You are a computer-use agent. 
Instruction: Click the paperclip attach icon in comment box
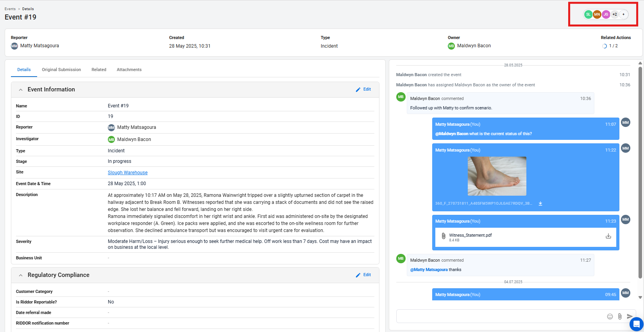click(620, 316)
